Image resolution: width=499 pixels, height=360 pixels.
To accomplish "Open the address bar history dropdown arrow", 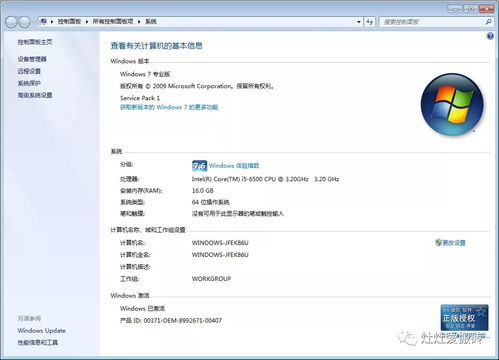I will tap(359, 22).
